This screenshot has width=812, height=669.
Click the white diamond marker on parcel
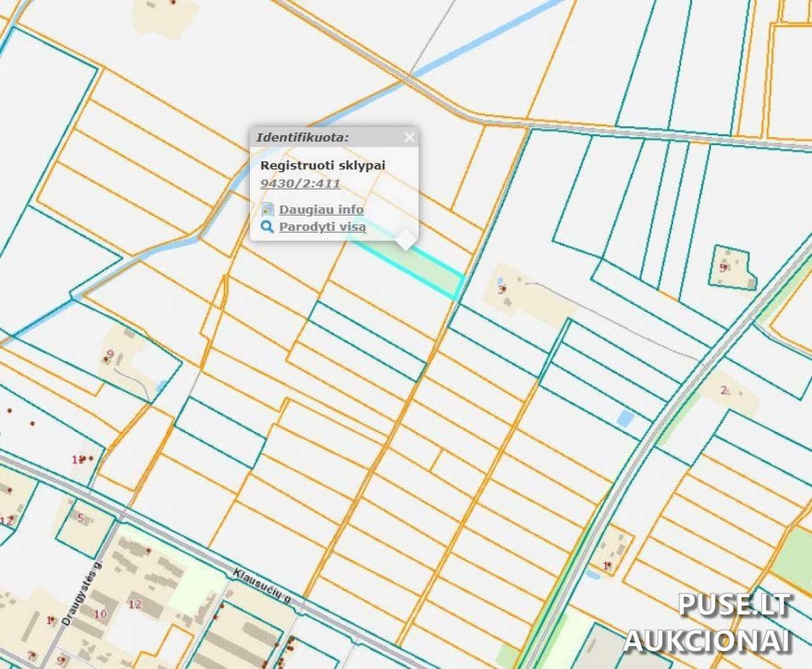(x=406, y=240)
